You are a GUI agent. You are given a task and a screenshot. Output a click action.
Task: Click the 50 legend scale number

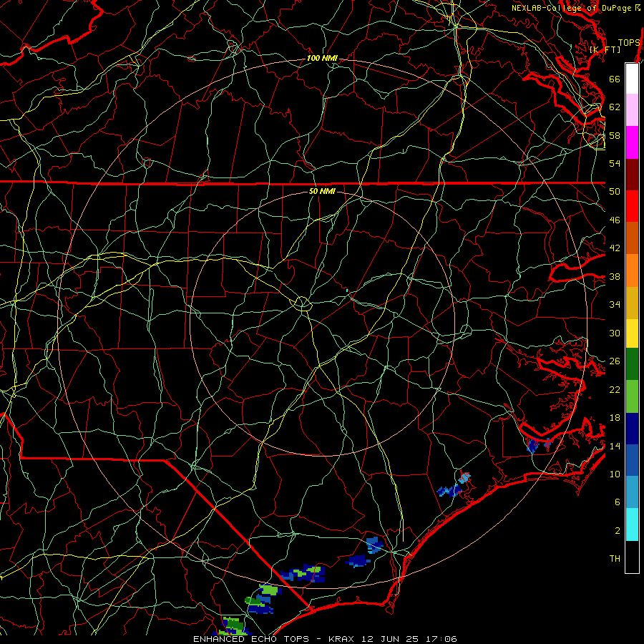tap(615, 191)
